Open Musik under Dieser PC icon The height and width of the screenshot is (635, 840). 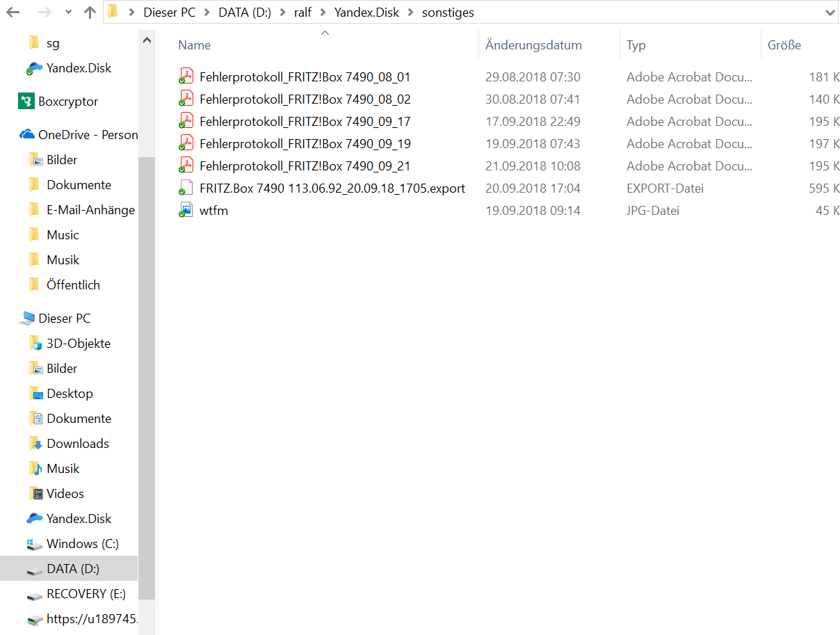[35, 468]
